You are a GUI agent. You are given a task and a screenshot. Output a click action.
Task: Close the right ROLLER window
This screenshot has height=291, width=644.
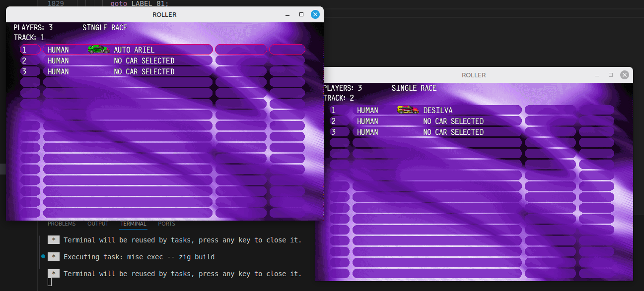pyautogui.click(x=625, y=75)
